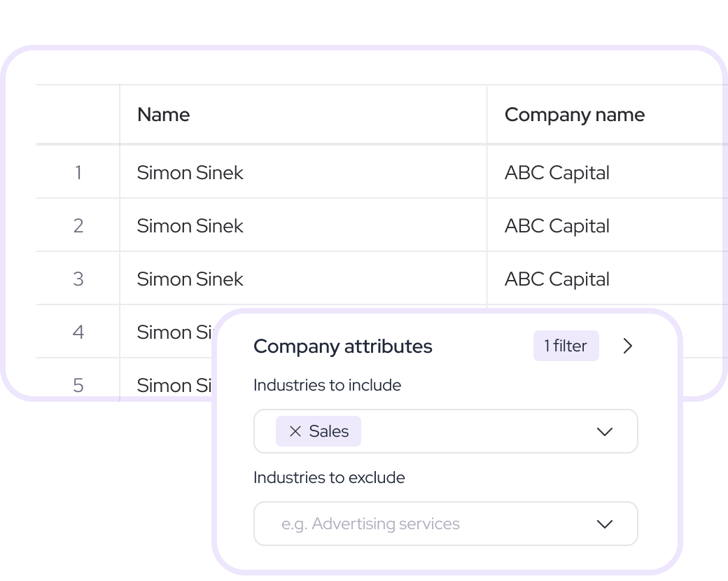This screenshot has width=728, height=581.
Task: Click ABC Capital in the second row
Action: click(556, 225)
